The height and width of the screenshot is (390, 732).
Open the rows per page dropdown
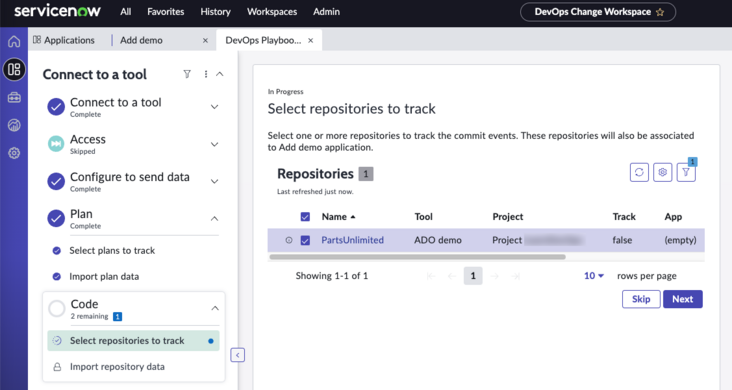tap(594, 276)
